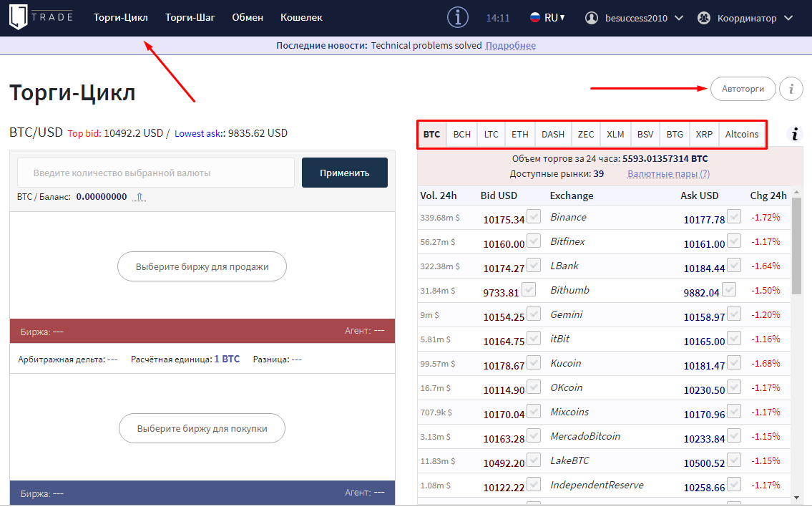Screen dimensions: 812x507
Task: Click the info icon next to Автоторги
Action: 791,89
